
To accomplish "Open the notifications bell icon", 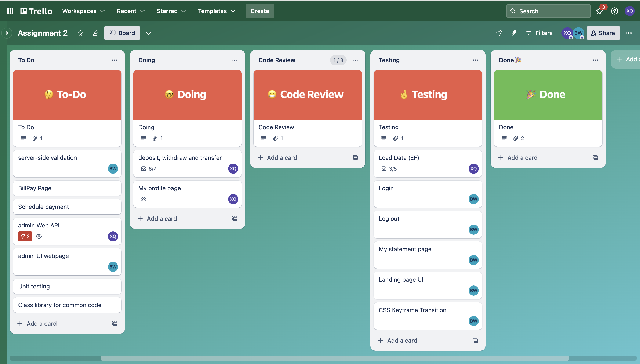I will click(x=600, y=11).
